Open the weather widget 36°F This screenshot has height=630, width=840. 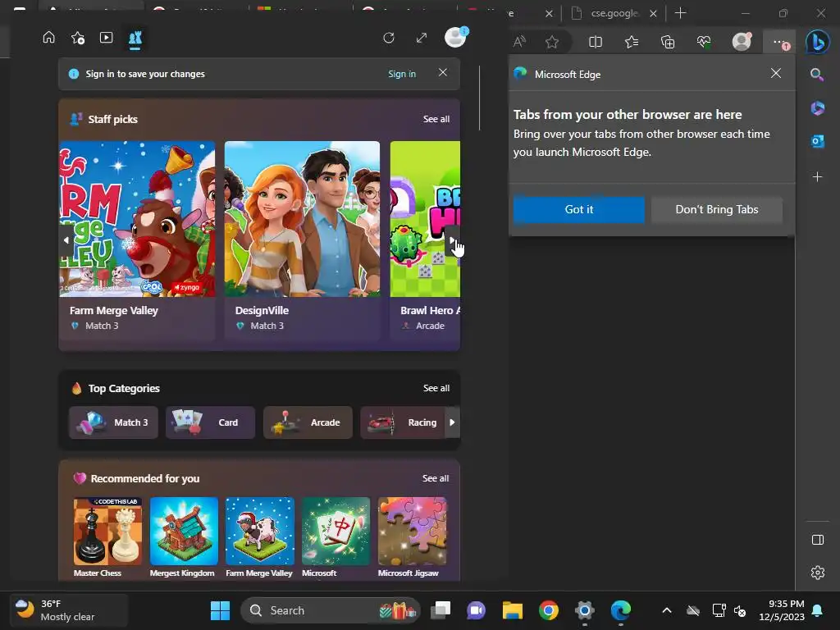pyautogui.click(x=69, y=610)
